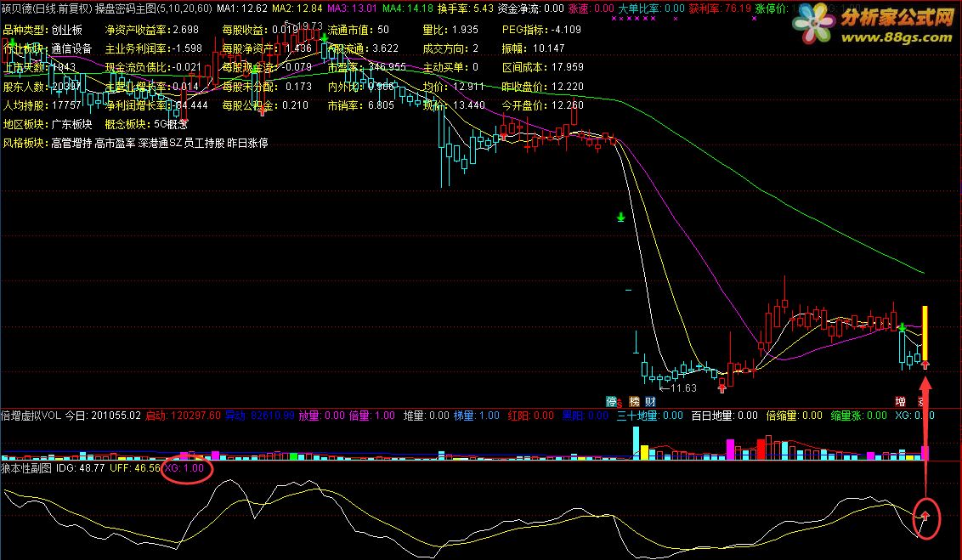Click the 均价: 12.911 entry
Viewport: 962px width, 560px height.
tap(454, 87)
